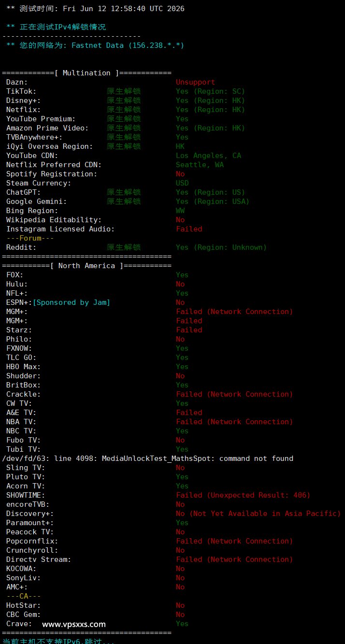Screen dimensions: 345x644
Task: Click the 'A&E TV:' label
Action: tap(21, 413)
